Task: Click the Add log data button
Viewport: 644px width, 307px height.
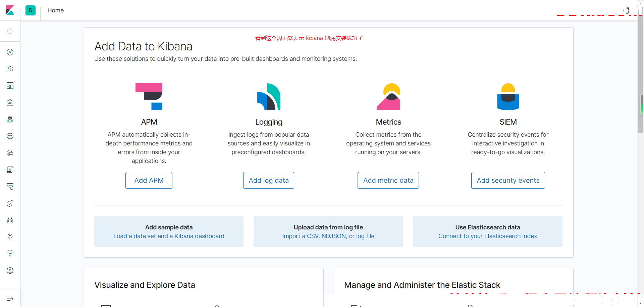Action: 269,180
